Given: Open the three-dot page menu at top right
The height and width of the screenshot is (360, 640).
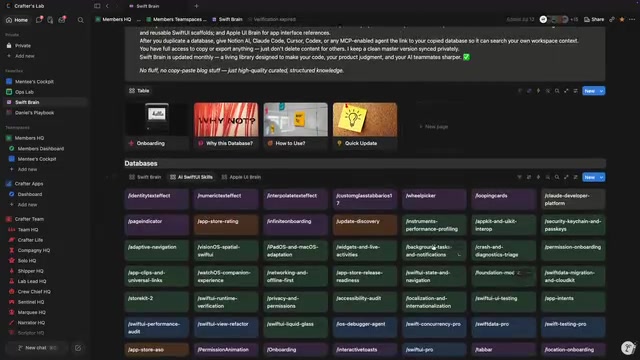Looking at the screenshot, I should point(632,19).
